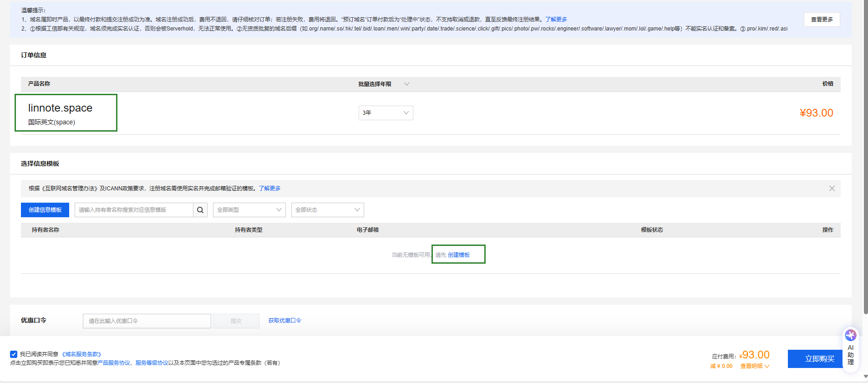The image size is (868, 383).
Task: Expand the 3年 registration period dropdown
Action: pos(386,113)
